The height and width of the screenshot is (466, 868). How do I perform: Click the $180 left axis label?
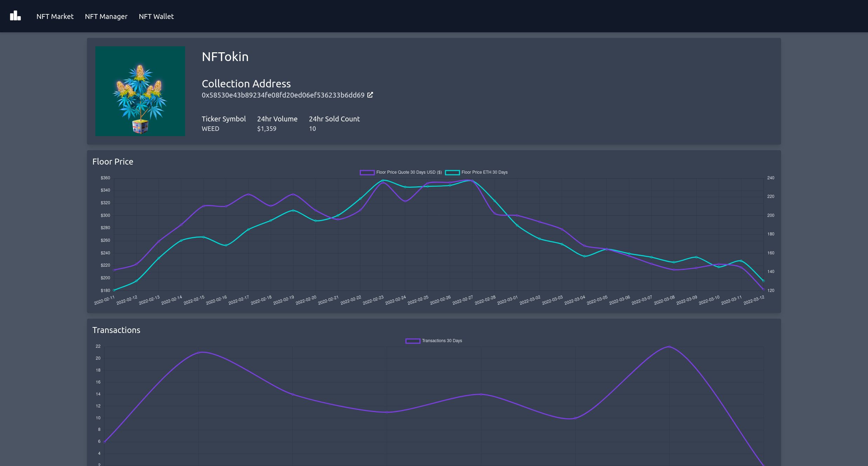click(x=105, y=291)
